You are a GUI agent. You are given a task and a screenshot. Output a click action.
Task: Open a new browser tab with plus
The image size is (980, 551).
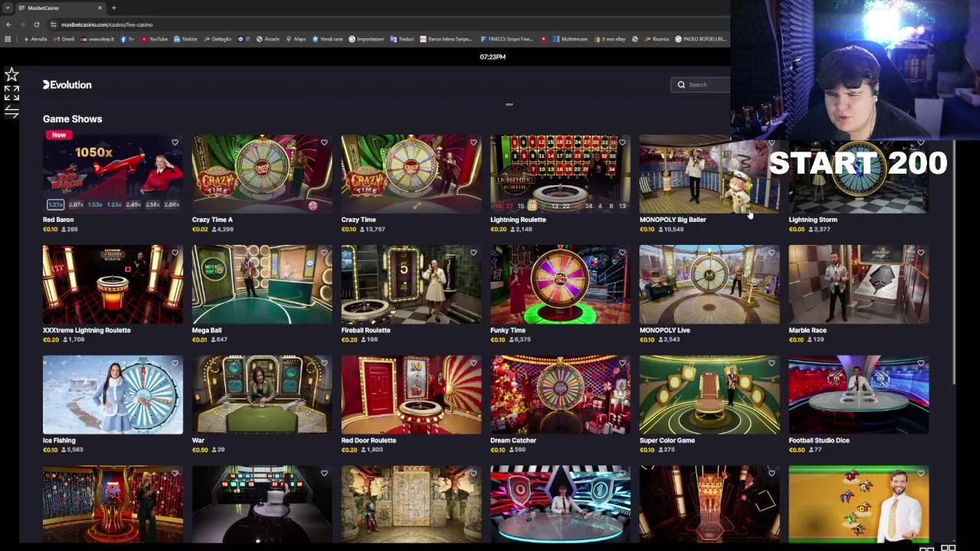click(x=113, y=8)
